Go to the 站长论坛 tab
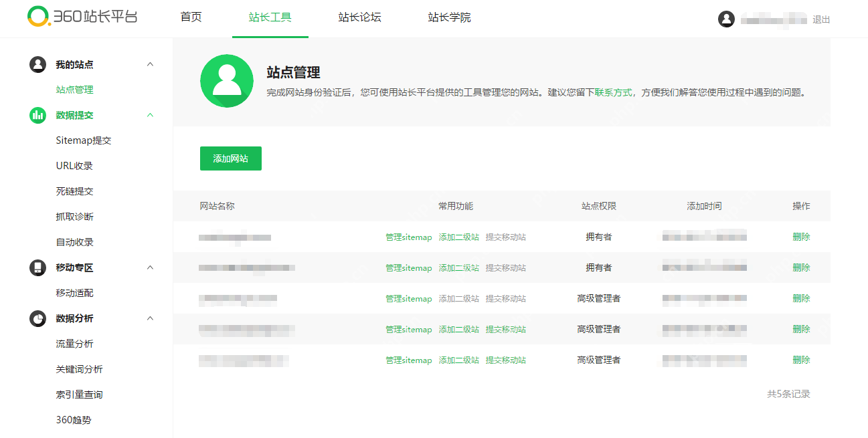Image resolution: width=868 pixels, height=438 pixels. 360,17
